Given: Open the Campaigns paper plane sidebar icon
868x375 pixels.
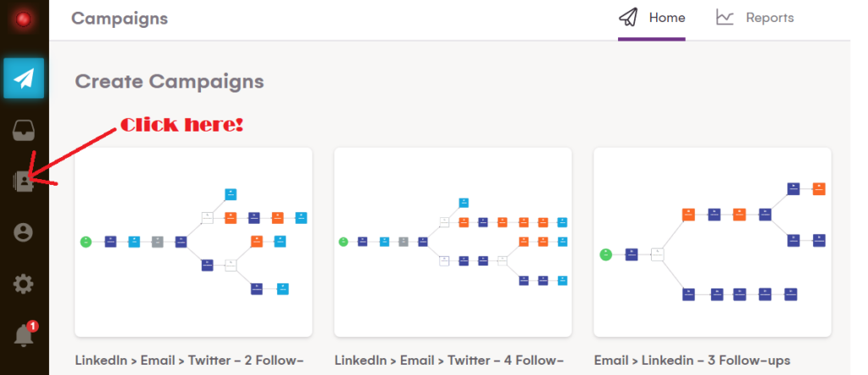Looking at the screenshot, I should point(24,78).
